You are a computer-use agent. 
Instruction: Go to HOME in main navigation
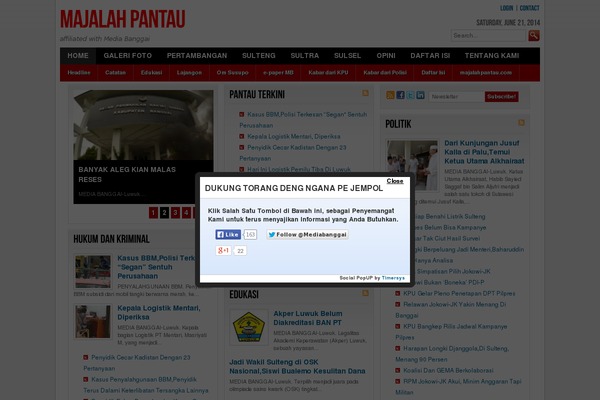click(78, 56)
